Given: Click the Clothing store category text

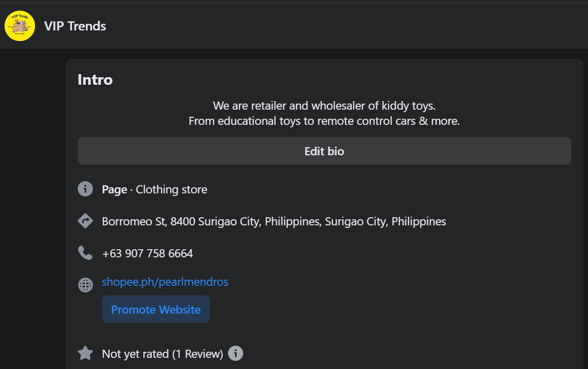Looking at the screenshot, I should [x=172, y=189].
